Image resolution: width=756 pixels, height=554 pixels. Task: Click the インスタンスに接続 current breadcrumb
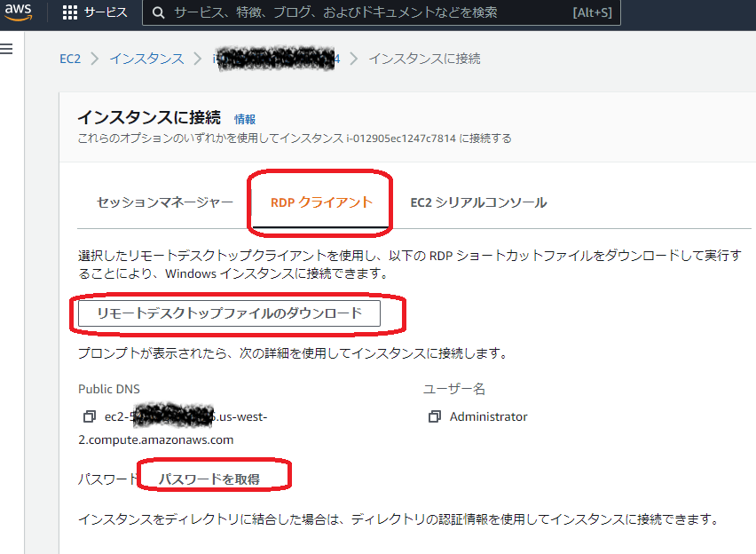424,59
